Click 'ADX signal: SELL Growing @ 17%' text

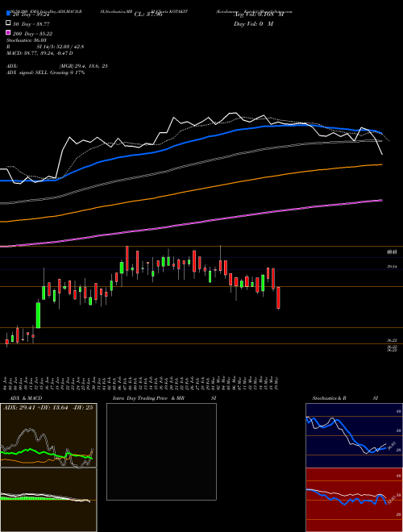(45, 73)
